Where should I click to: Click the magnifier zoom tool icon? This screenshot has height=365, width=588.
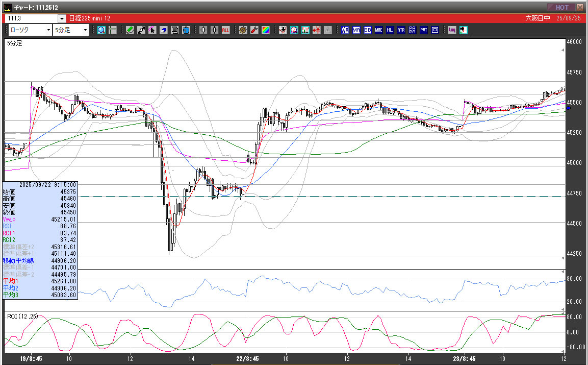pos(101,30)
